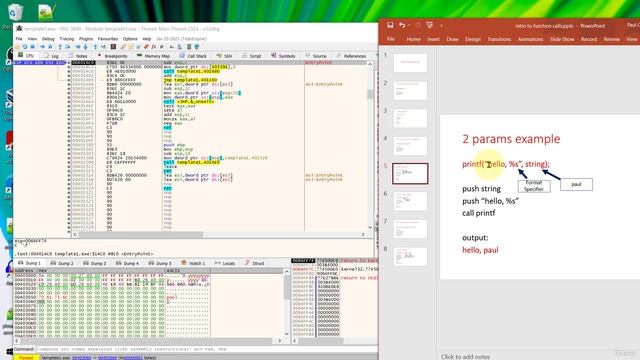Open the Transitions ribbon tab
Image resolution: width=640 pixels, height=360 pixels.
(x=499, y=39)
